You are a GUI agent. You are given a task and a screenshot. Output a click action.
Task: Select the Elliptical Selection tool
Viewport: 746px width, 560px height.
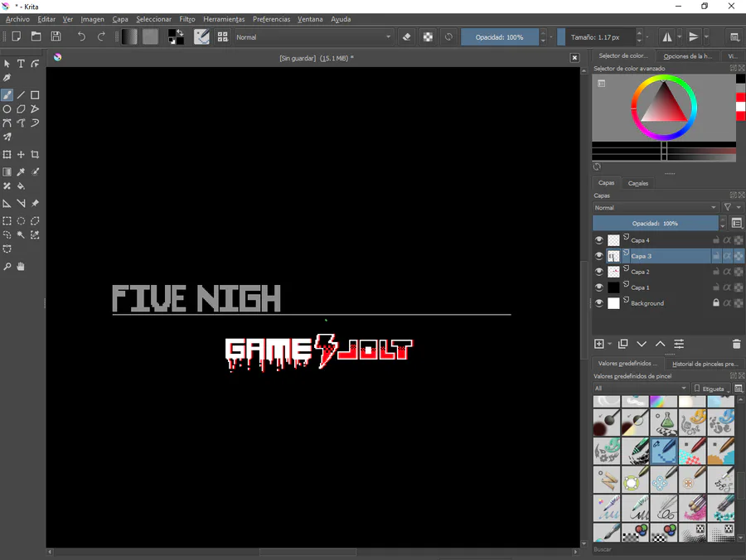pyautogui.click(x=21, y=220)
